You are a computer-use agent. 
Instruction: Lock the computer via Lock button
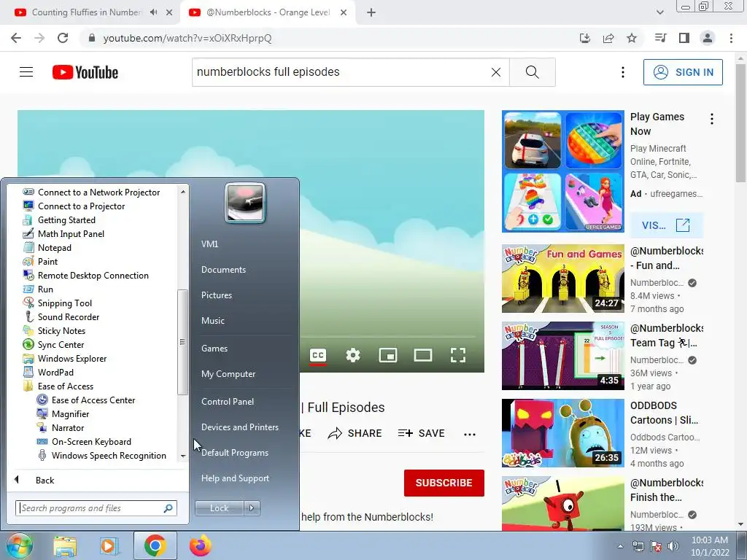click(219, 508)
